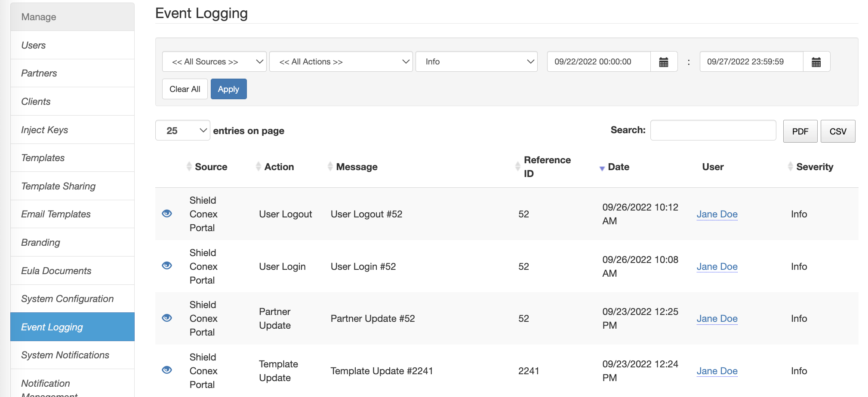This screenshot has width=868, height=397.
Task: Navigate to Templates
Action: click(x=72, y=158)
